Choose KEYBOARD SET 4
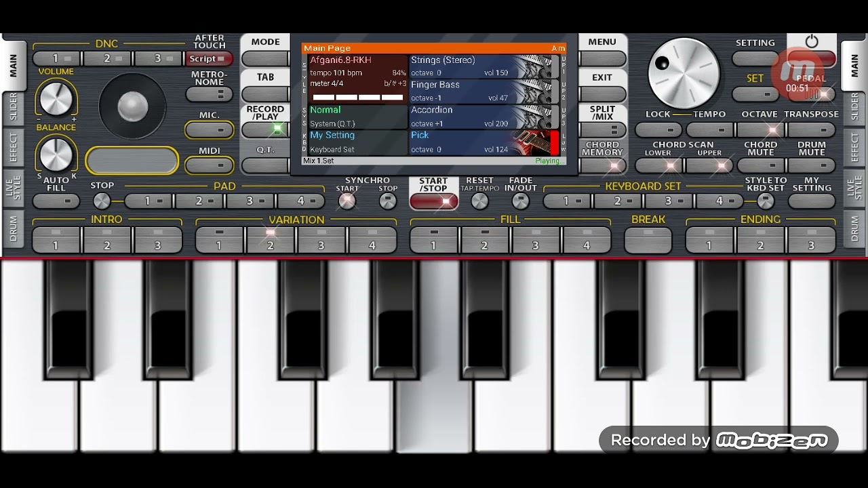Viewport: 868px width, 488px height. 721,201
